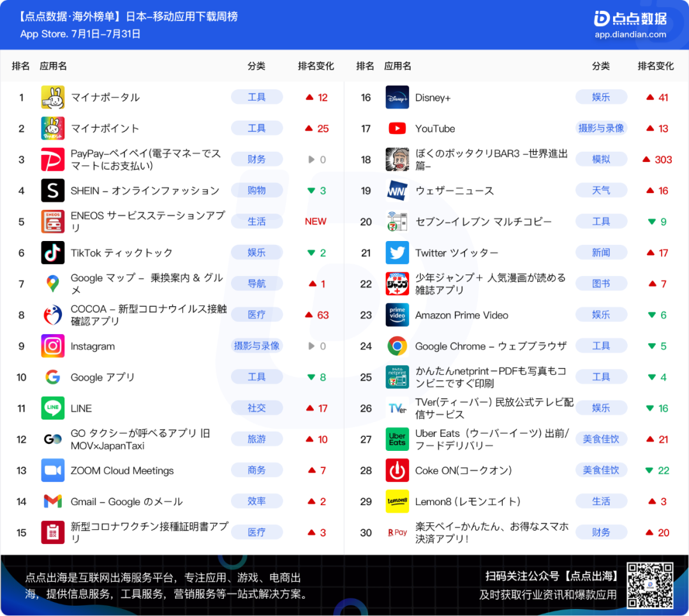Click the QR code in the footer
Image resolution: width=689 pixels, height=616 pixels.
pos(650,585)
